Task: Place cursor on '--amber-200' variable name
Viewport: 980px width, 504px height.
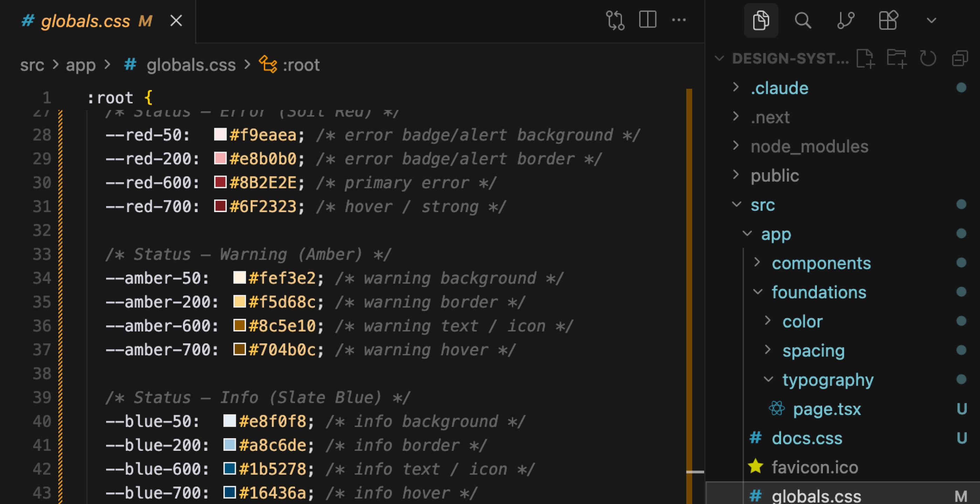Action: click(x=157, y=302)
